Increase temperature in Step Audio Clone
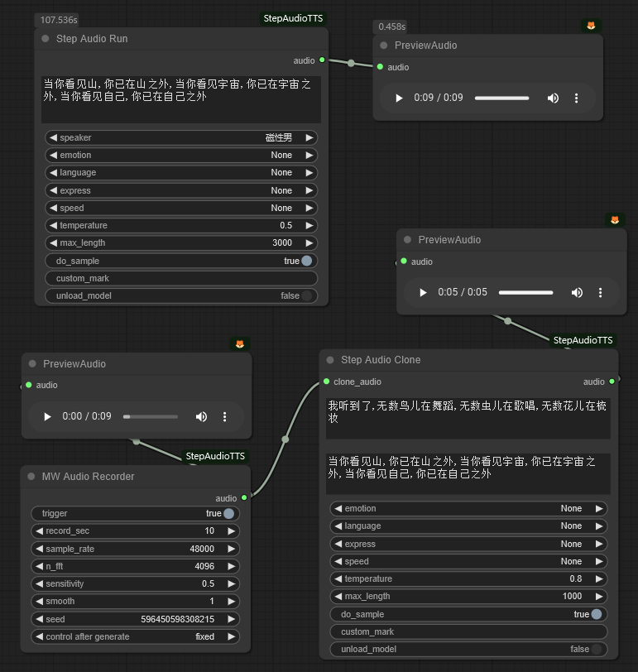The height and width of the screenshot is (672, 638). [x=599, y=579]
